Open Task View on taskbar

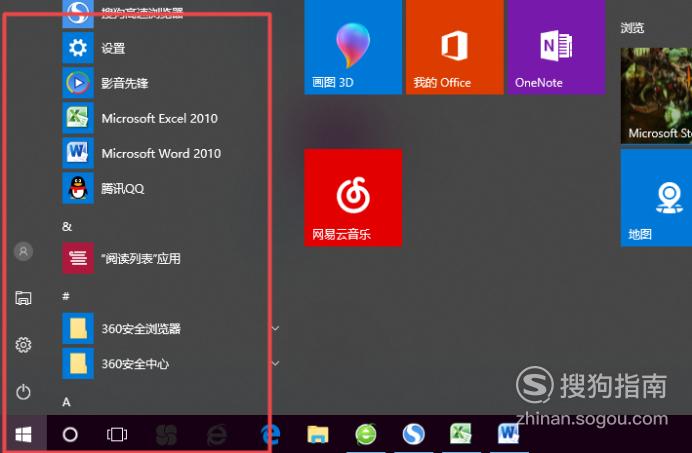click(x=117, y=434)
